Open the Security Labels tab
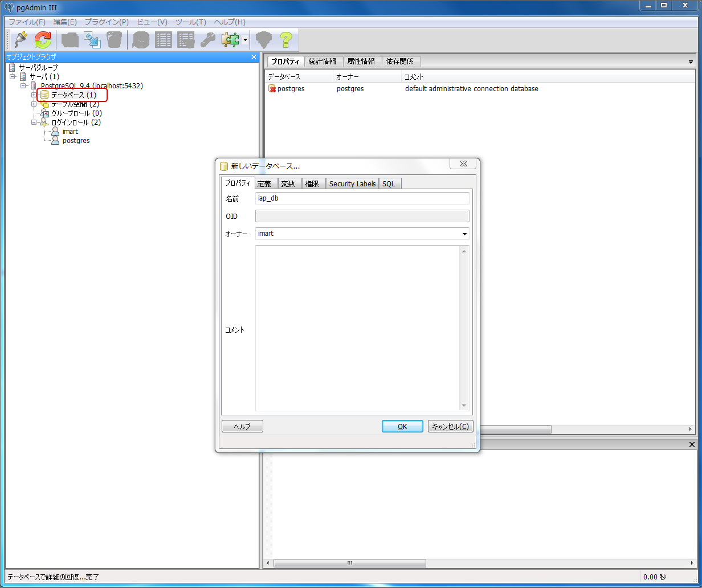This screenshot has height=588, width=702. click(352, 183)
